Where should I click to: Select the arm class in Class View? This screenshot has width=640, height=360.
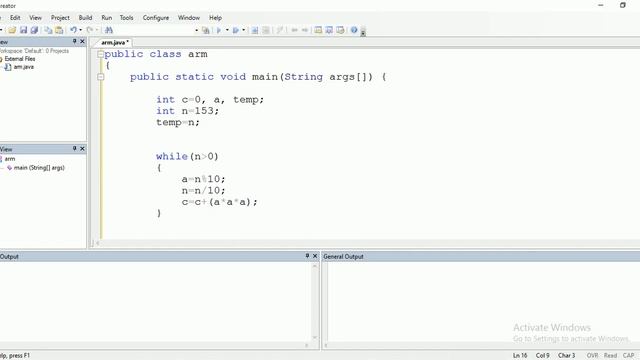click(x=10, y=159)
